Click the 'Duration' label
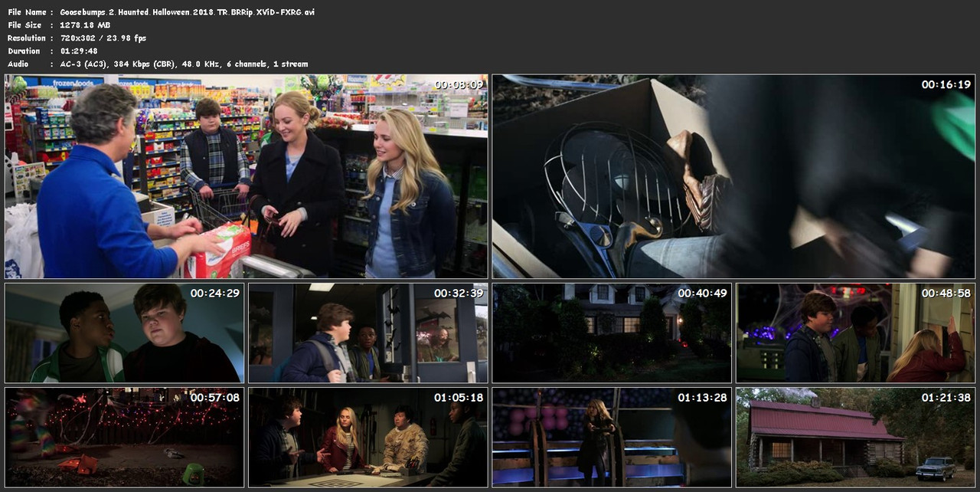The height and width of the screenshot is (492, 980). point(24,51)
